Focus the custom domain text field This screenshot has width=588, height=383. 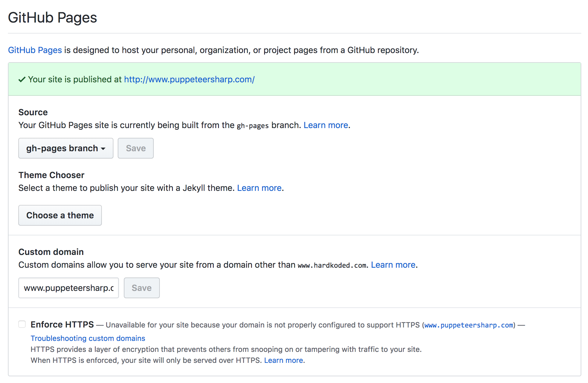pos(69,288)
